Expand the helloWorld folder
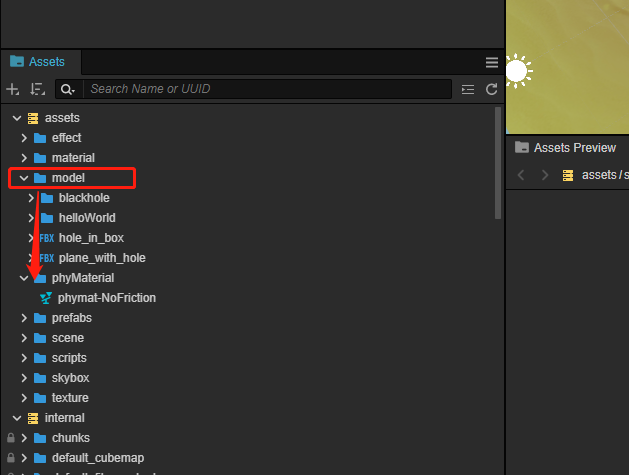This screenshot has width=629, height=475. [x=31, y=218]
